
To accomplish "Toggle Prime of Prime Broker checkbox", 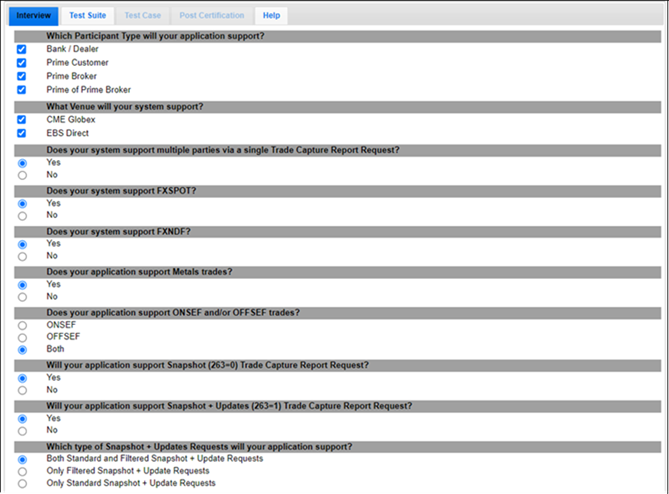I will pyautogui.click(x=22, y=90).
